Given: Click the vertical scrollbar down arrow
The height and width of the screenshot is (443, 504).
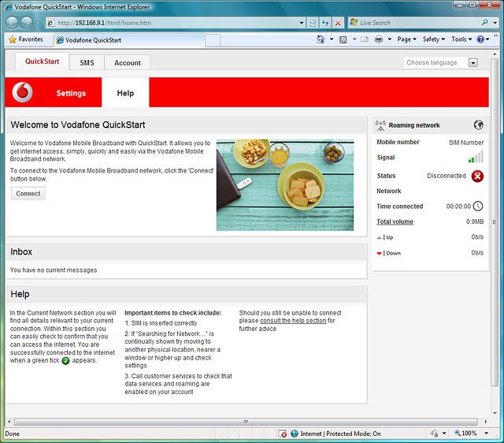Looking at the screenshot, I should coord(495,413).
